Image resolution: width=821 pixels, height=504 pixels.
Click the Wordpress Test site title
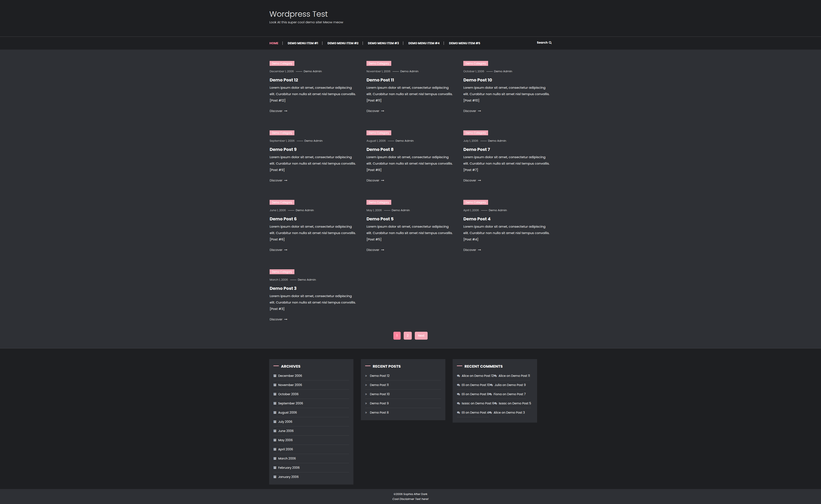(298, 14)
